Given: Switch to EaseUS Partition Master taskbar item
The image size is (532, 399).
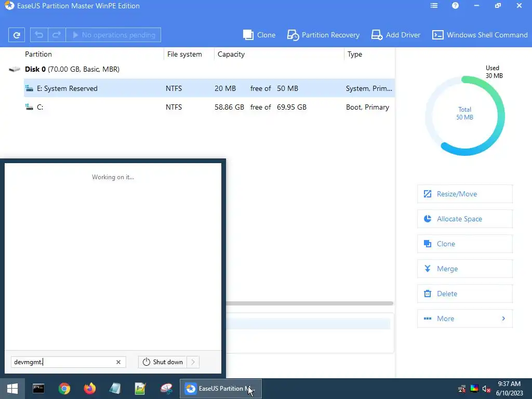Looking at the screenshot, I should click(x=220, y=389).
